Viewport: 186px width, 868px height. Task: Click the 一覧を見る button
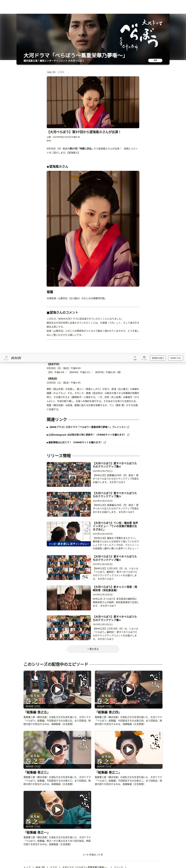coord(93,649)
